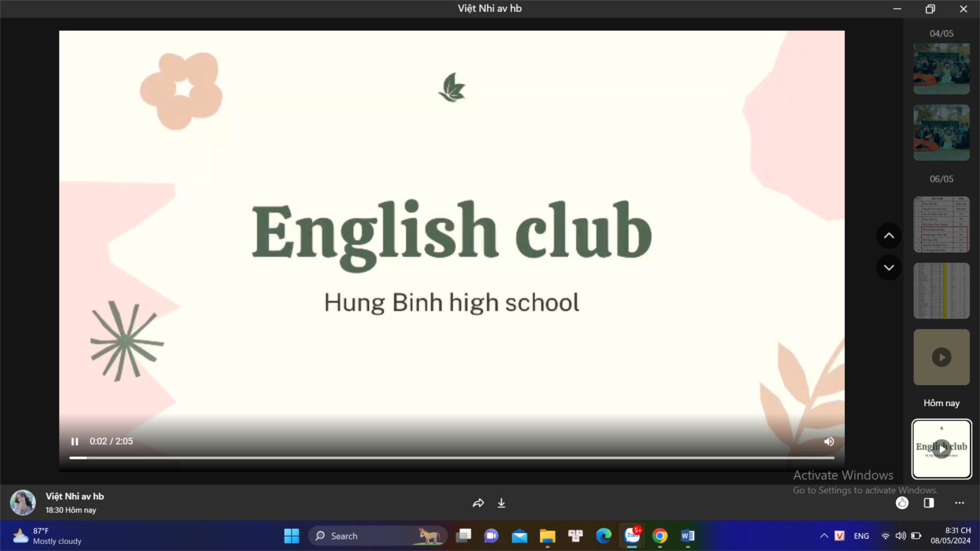Seek along the video progress bar
The width and height of the screenshot is (980, 551).
452,457
